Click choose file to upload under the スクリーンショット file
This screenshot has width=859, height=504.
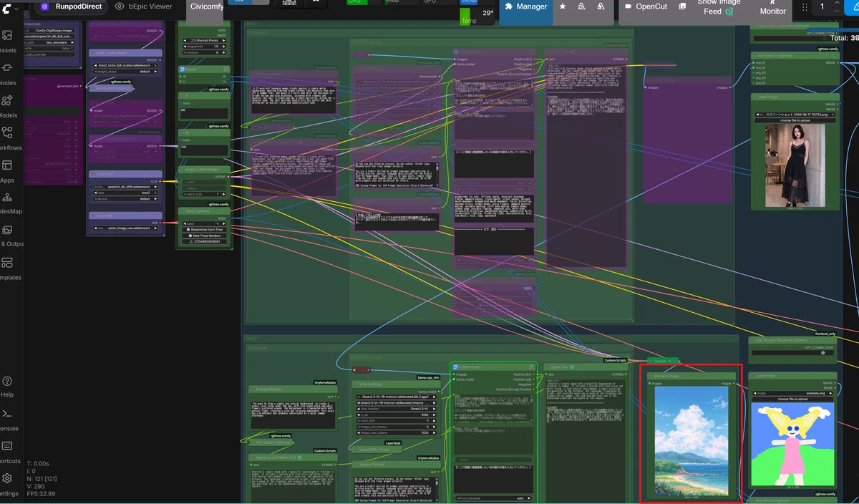(795, 120)
